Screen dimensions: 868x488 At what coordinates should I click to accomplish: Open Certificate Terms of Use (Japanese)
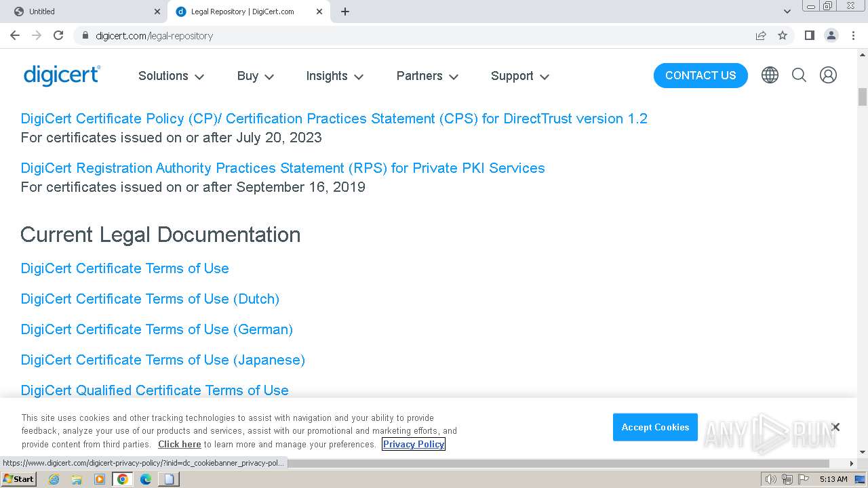click(163, 360)
